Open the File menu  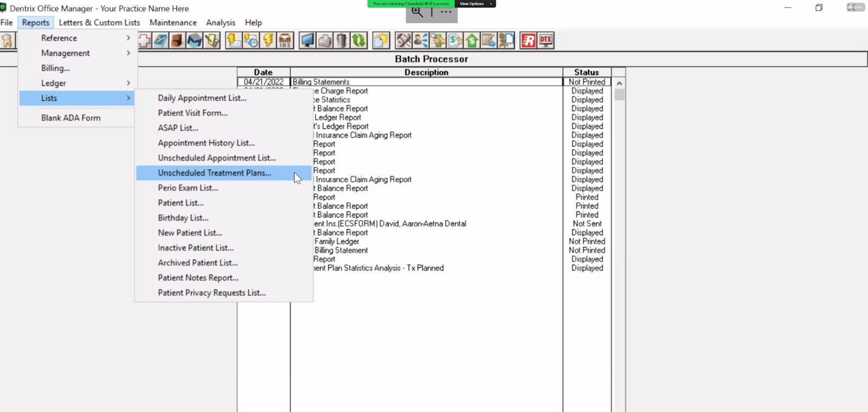pyautogui.click(x=7, y=23)
